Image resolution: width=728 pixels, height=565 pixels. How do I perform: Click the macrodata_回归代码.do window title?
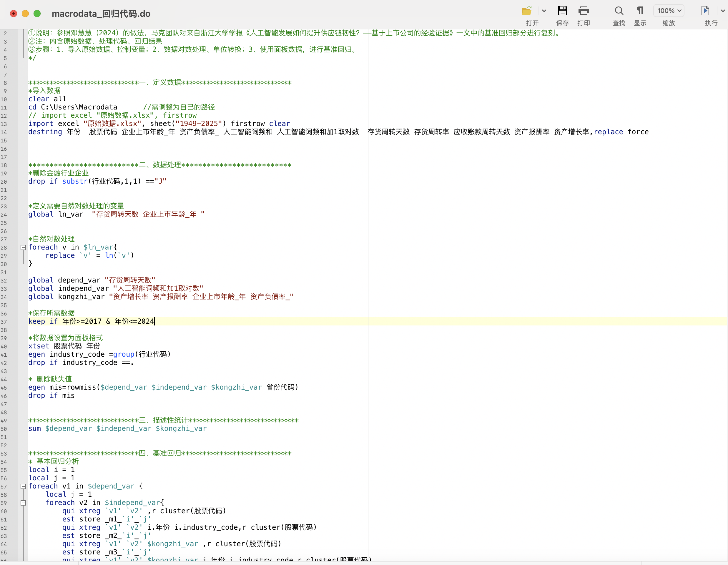tap(101, 14)
